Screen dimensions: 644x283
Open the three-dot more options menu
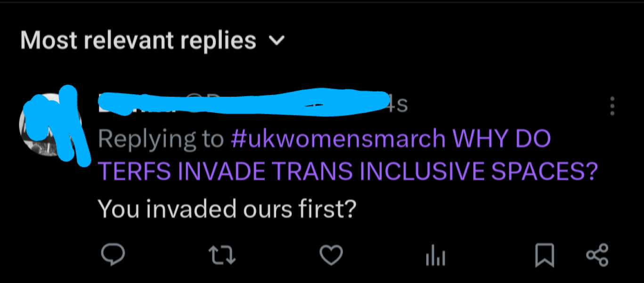click(612, 107)
